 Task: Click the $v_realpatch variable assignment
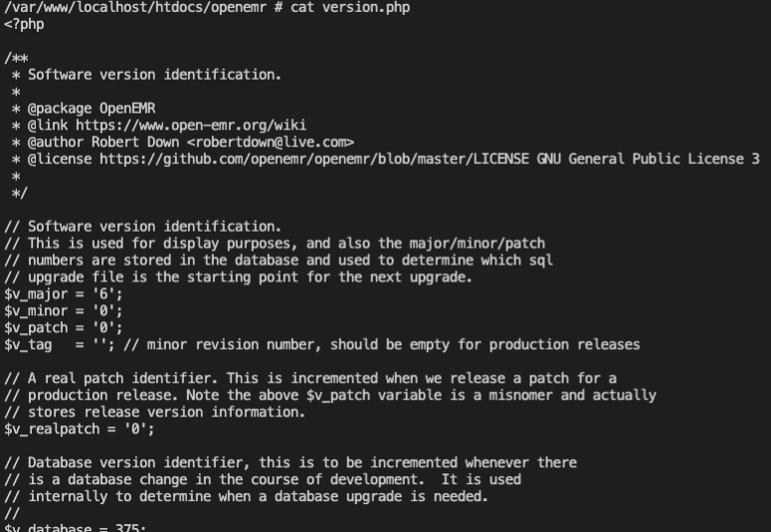click(x=80, y=429)
